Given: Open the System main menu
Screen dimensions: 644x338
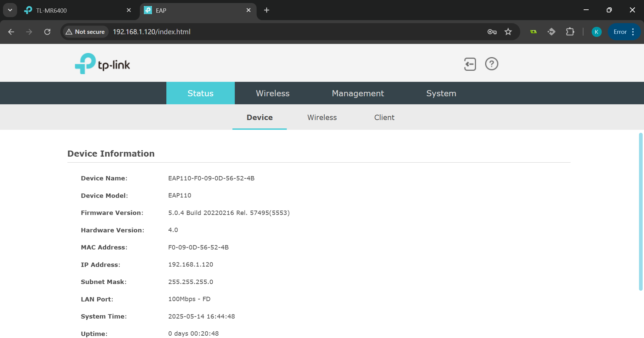Looking at the screenshot, I should coord(441,93).
